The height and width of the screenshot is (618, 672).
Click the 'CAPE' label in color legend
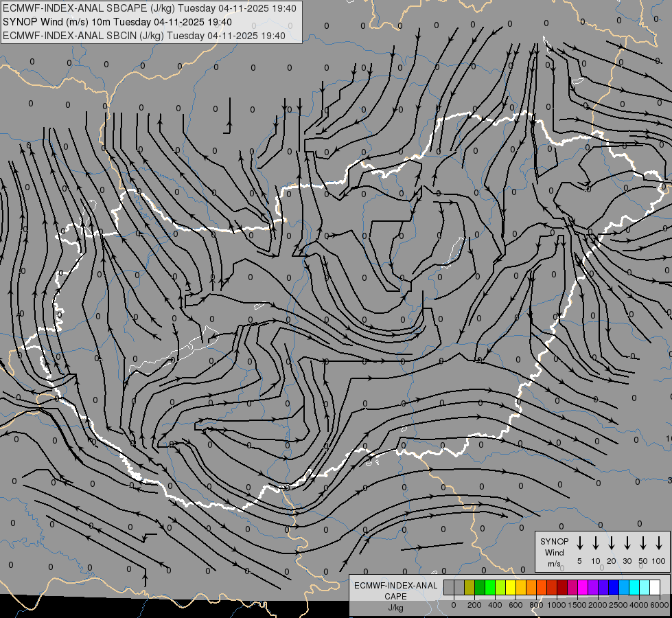point(395,596)
